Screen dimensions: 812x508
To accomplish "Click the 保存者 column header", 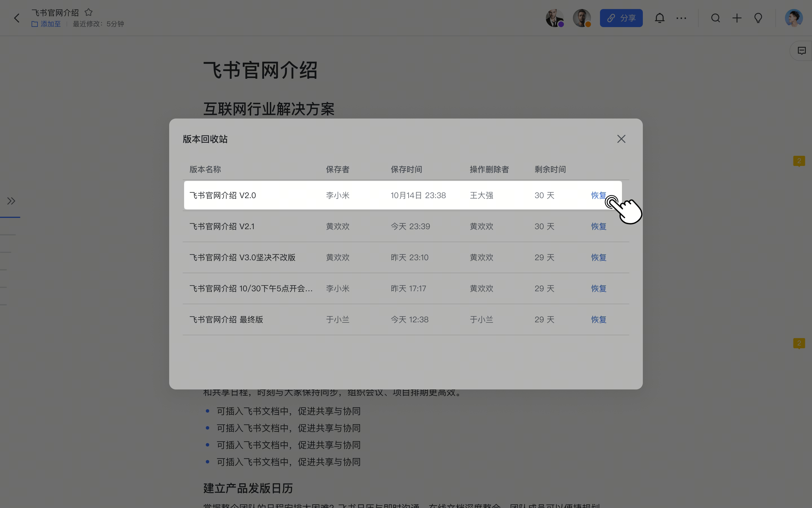I will click(x=337, y=169).
